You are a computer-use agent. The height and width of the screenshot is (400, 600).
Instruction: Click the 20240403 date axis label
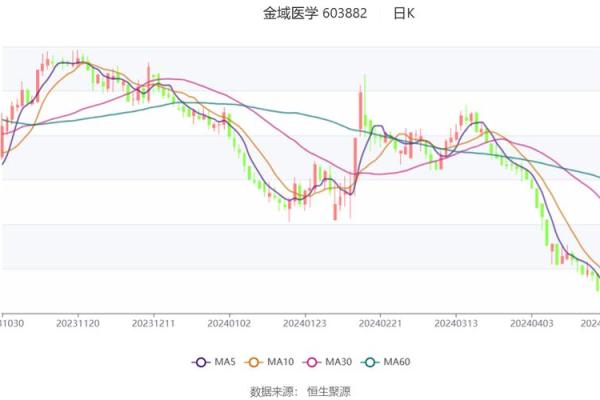coord(532,323)
